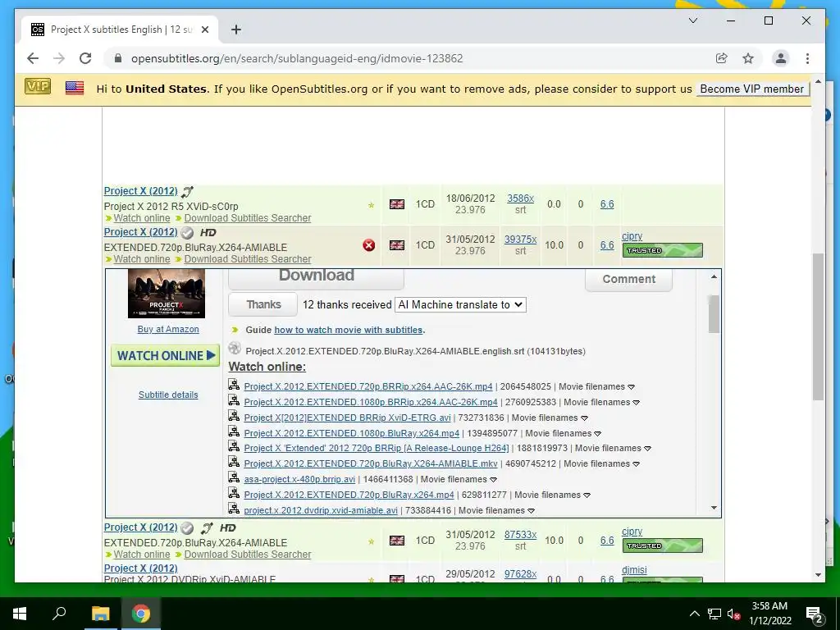Expand Movie filenames for asa-project.x-480p.brrip.avi
The image size is (840, 630).
coord(493,479)
